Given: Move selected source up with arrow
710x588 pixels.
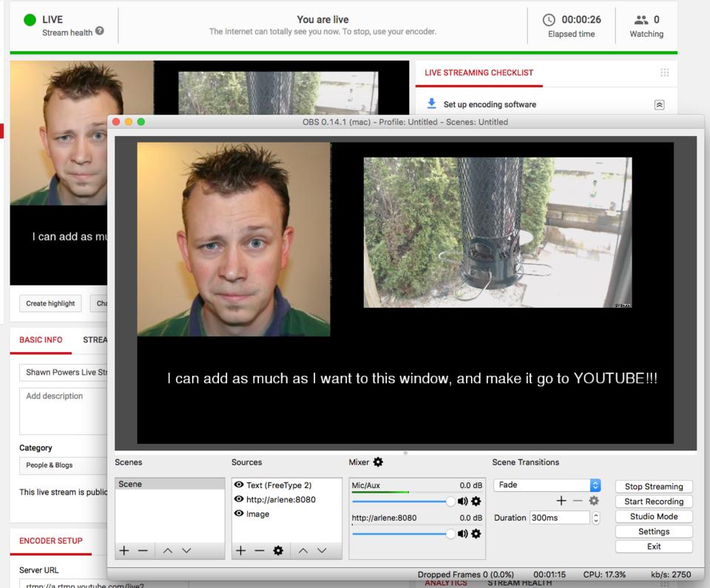Looking at the screenshot, I should point(303,550).
